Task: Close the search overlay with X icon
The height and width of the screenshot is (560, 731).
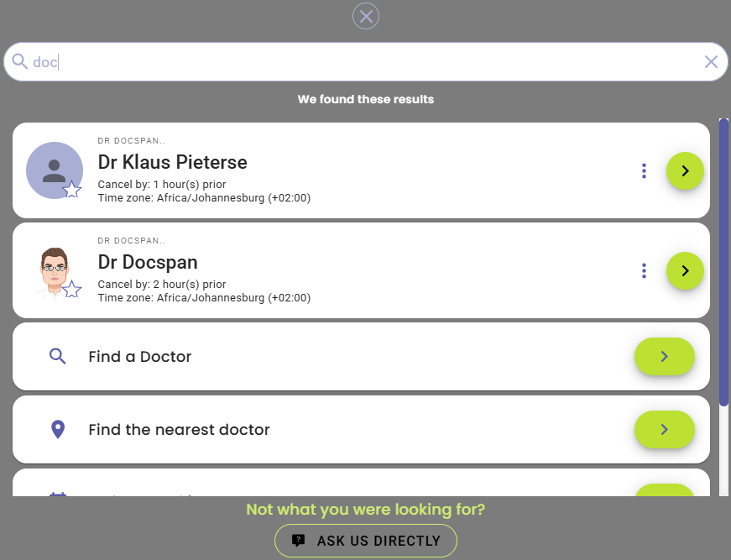Action: coord(366,16)
